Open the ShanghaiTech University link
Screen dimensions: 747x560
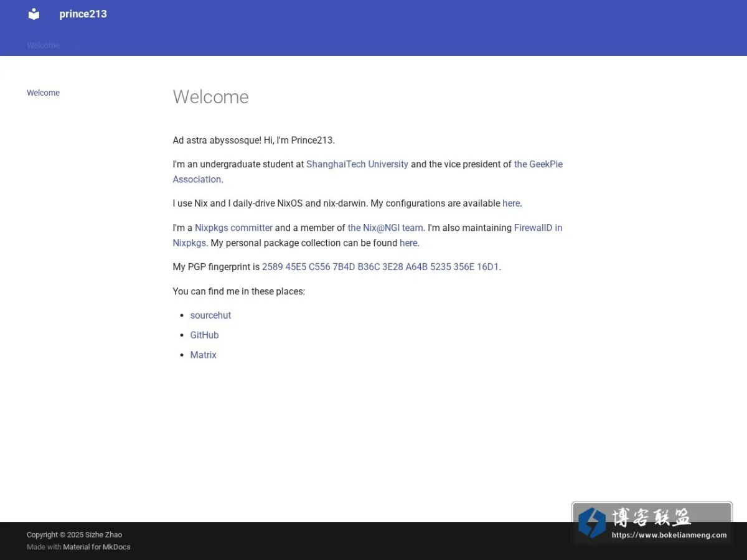tap(357, 164)
